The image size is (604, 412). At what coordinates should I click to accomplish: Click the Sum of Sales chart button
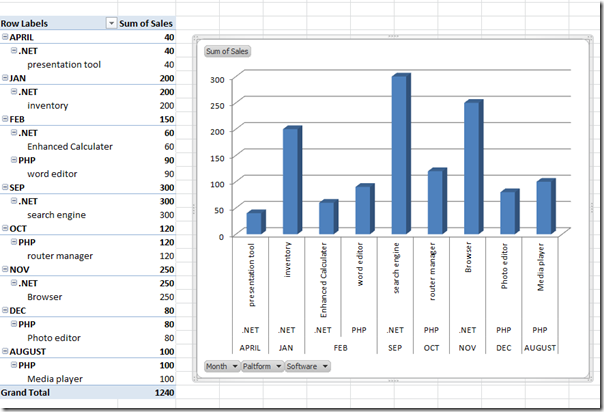[x=227, y=51]
